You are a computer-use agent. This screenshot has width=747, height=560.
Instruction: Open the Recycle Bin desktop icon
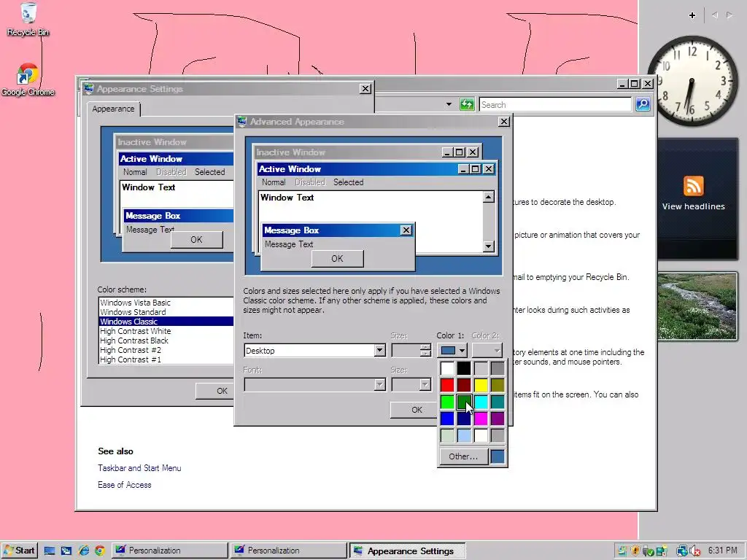28,19
